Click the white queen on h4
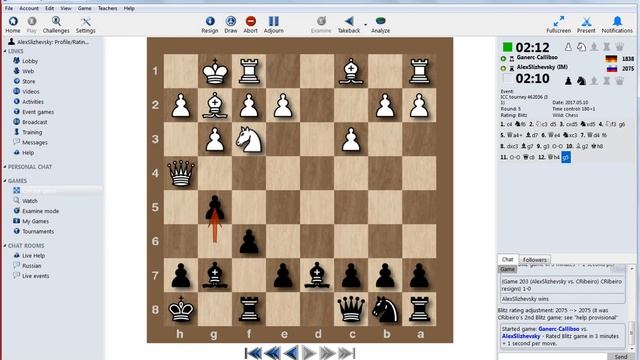 click(180, 173)
